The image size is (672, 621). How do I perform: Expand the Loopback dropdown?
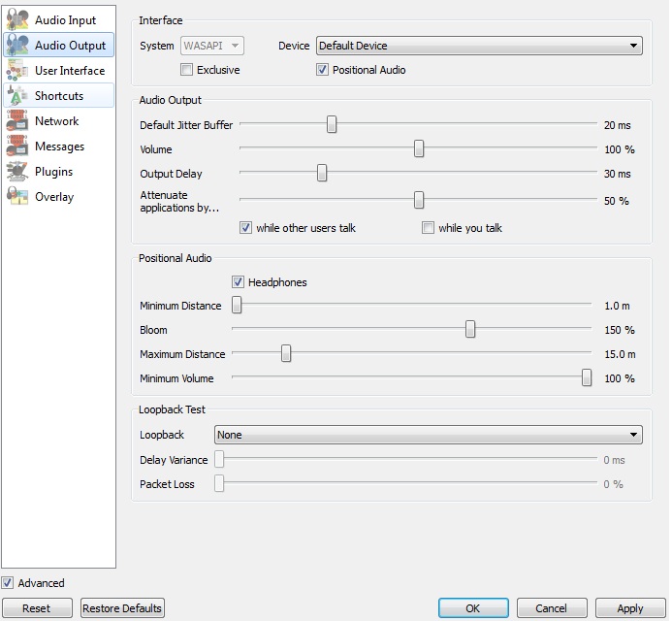pos(428,435)
